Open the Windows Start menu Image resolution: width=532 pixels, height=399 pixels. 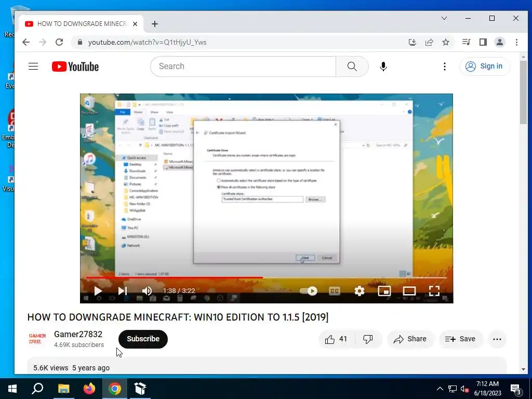[12, 389]
